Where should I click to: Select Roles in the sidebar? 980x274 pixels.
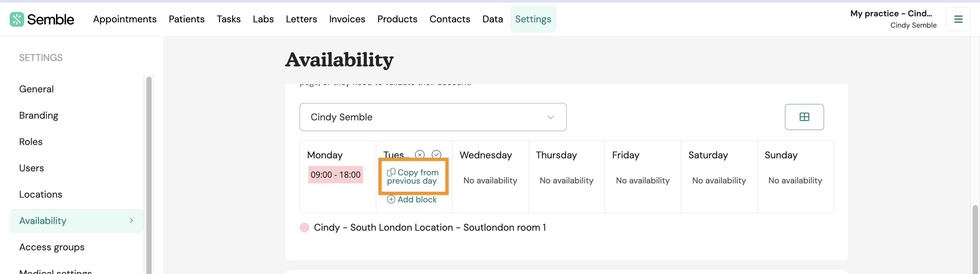(31, 142)
